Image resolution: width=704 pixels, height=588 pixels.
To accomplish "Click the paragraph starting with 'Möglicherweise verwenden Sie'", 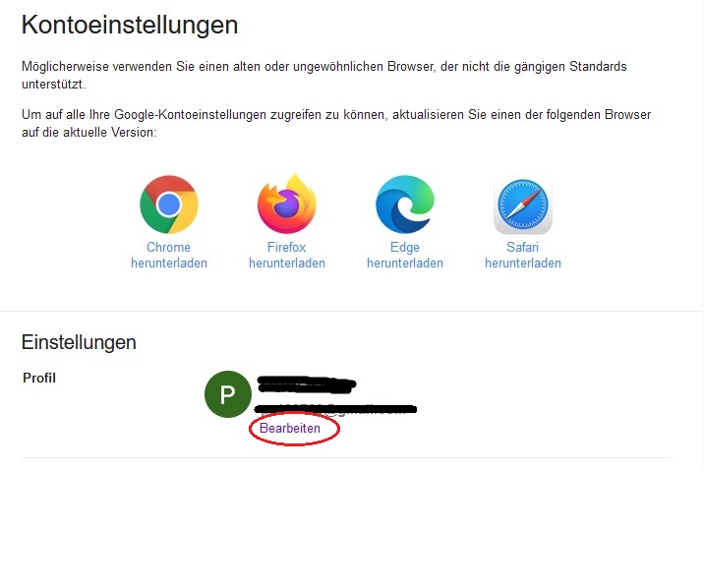I will 324,76.
